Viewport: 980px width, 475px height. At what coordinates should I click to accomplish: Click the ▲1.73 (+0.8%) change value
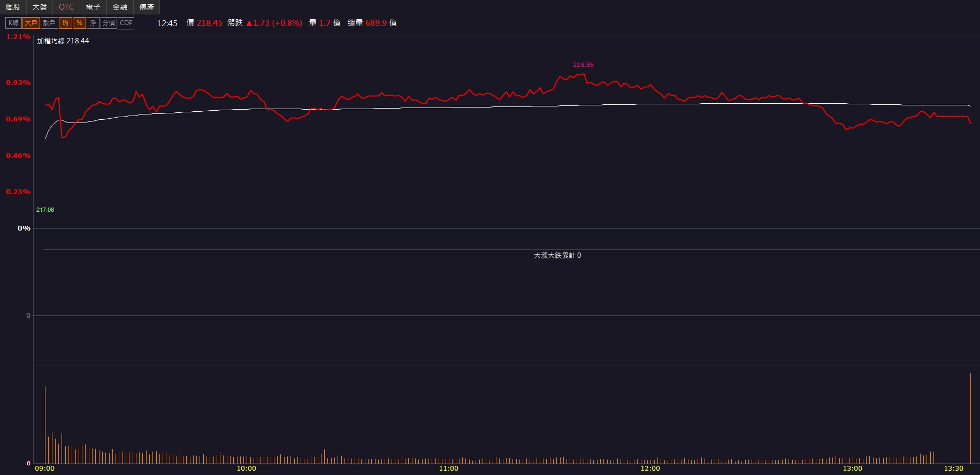[274, 23]
